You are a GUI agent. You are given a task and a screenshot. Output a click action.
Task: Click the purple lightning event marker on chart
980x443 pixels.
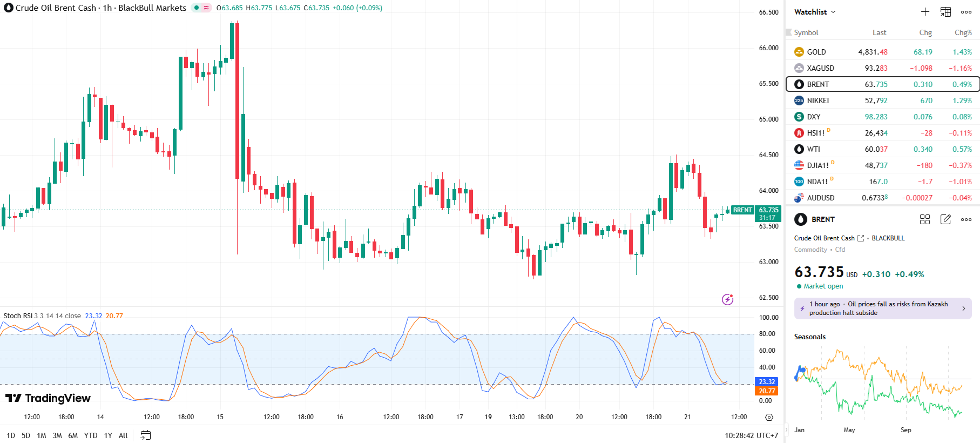[727, 299]
